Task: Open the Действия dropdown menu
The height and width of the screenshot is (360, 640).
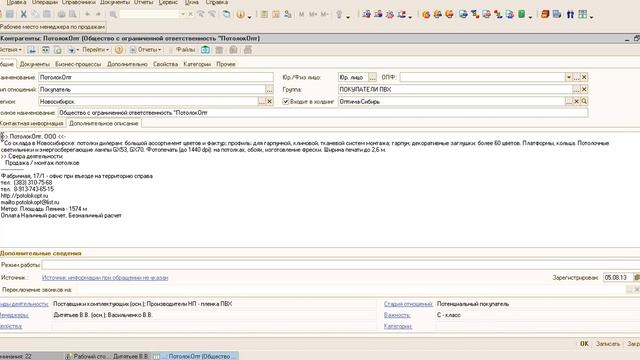Action: click(x=11, y=50)
